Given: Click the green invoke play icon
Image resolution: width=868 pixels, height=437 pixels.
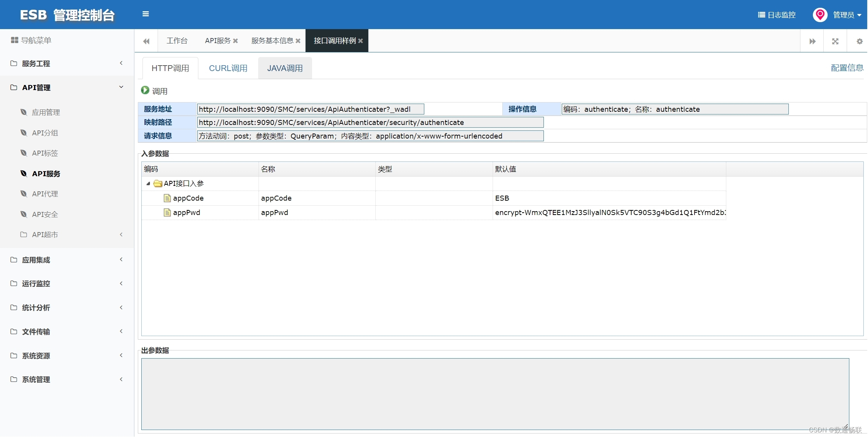Looking at the screenshot, I should point(145,90).
